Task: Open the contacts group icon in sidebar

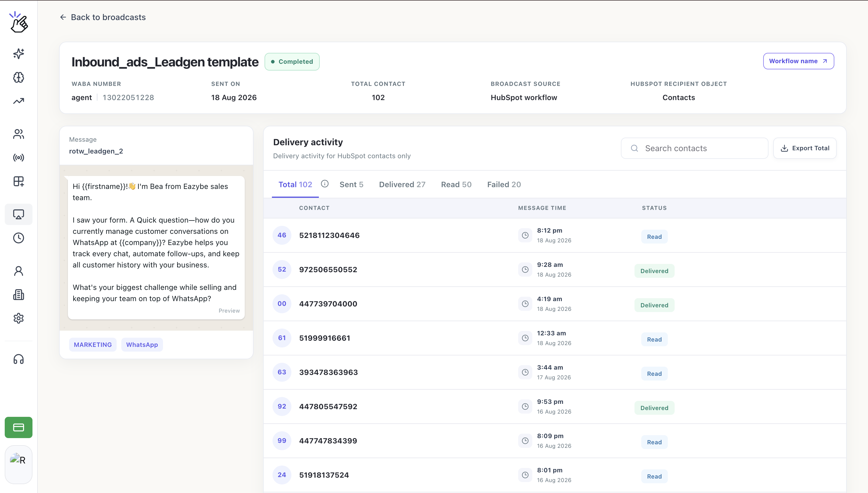Action: click(19, 134)
